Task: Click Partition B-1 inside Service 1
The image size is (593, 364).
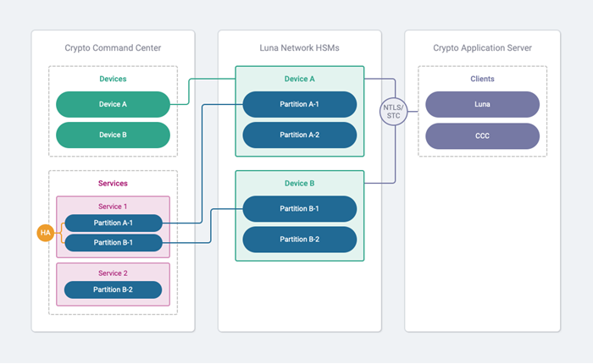Action: coord(113,243)
